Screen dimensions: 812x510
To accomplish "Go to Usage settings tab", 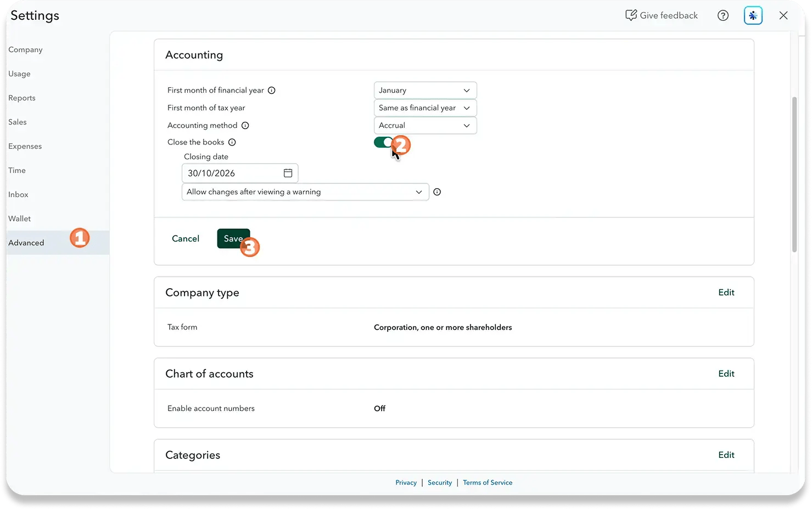I will click(x=19, y=74).
